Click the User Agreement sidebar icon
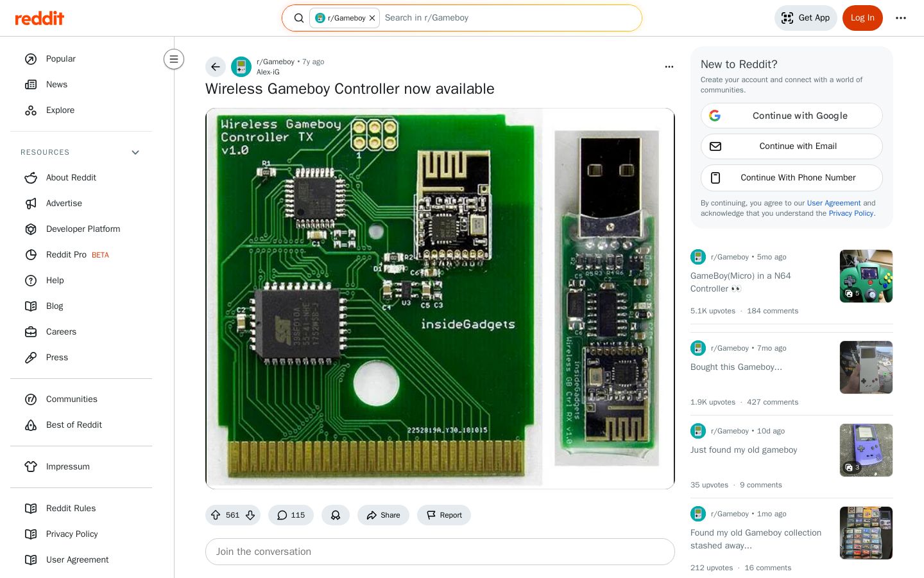This screenshot has height=578, width=924. 31,560
